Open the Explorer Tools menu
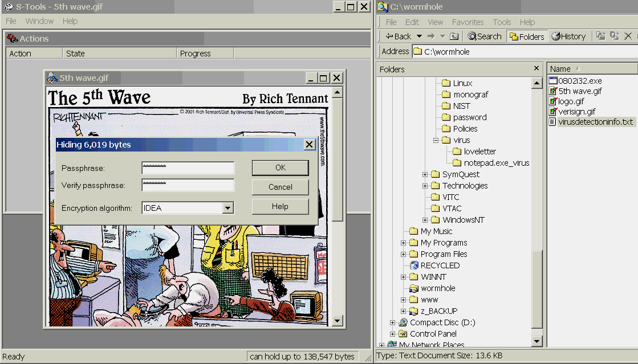This screenshot has width=638, height=364. 502,22
